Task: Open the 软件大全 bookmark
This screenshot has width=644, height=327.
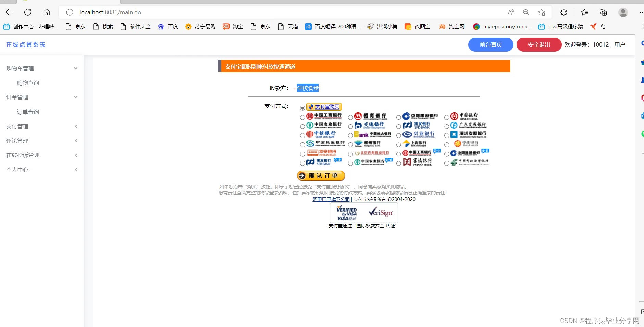Action: tap(135, 27)
